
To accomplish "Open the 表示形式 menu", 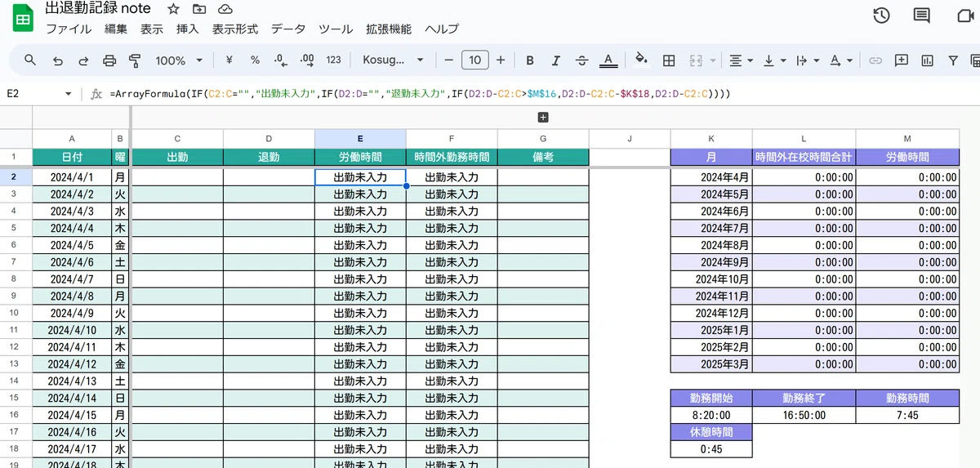I will point(235,29).
